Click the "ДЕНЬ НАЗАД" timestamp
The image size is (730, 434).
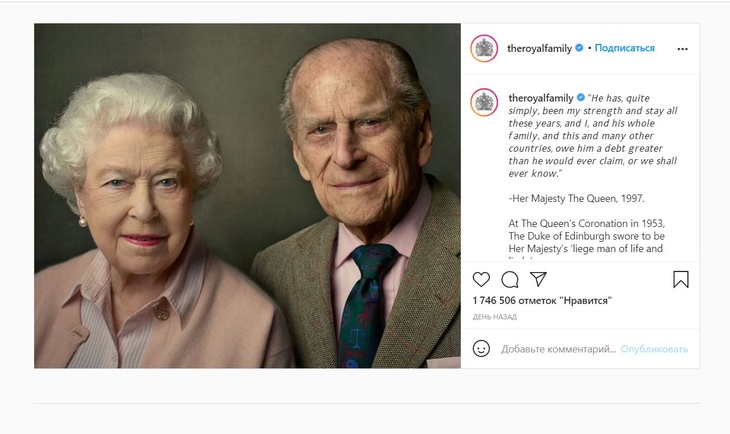click(495, 316)
